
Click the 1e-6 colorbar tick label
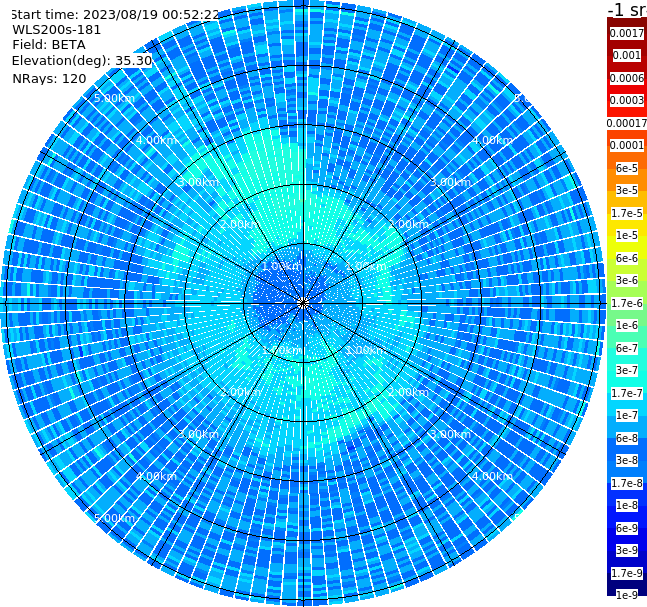click(627, 325)
